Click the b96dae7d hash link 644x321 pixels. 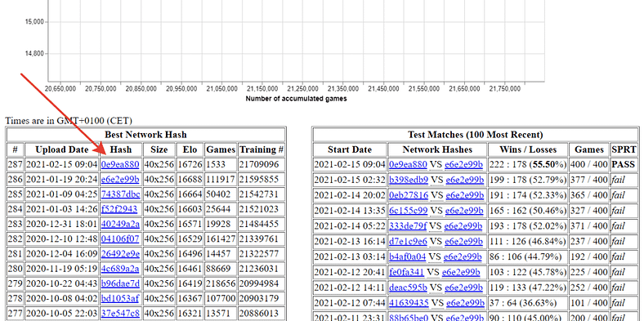click(120, 283)
